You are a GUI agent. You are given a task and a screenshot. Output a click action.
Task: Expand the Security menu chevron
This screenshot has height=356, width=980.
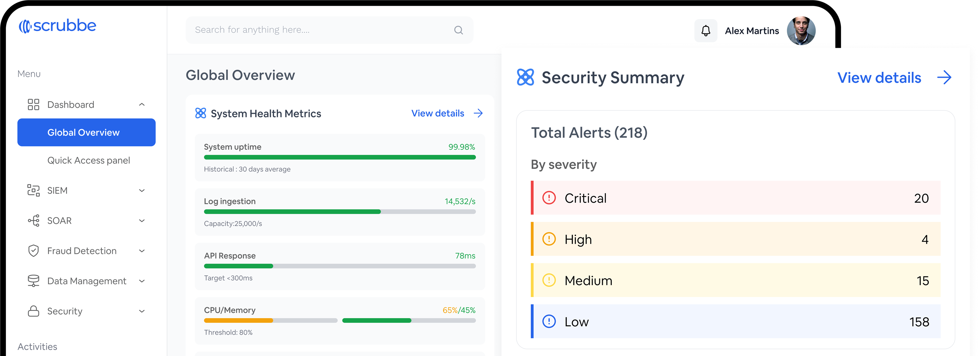click(142, 311)
